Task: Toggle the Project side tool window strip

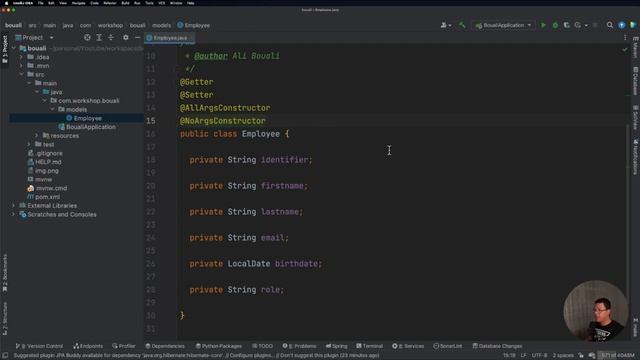Action: pyautogui.click(x=5, y=49)
